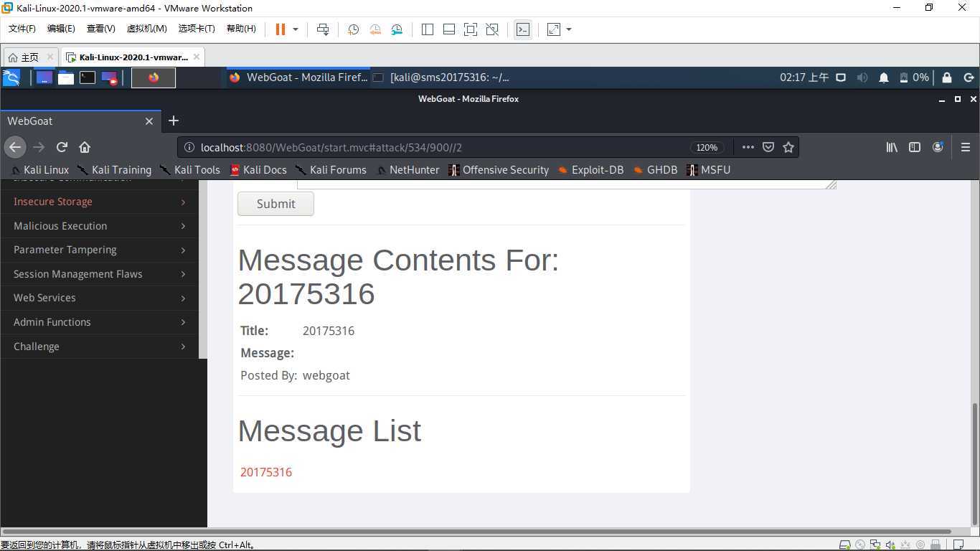Expand Web Services lesson category
The image size is (980, 551).
(x=100, y=298)
